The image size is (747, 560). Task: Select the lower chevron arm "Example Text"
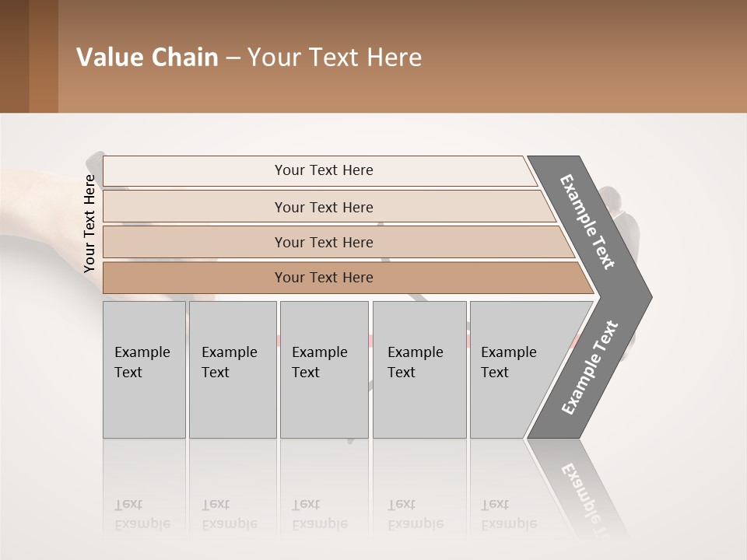coord(589,367)
